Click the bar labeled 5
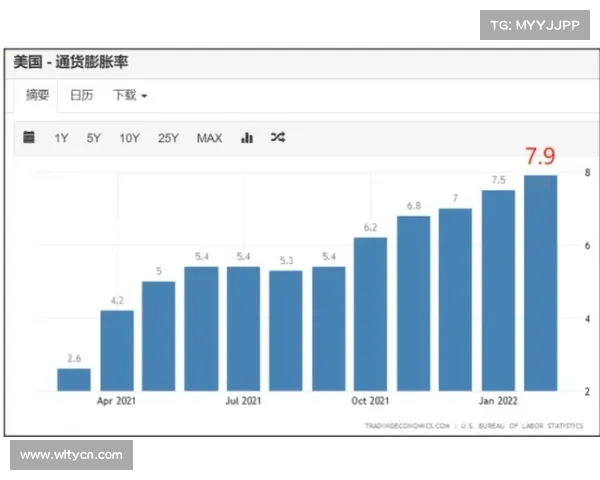600x480 pixels. [158, 336]
